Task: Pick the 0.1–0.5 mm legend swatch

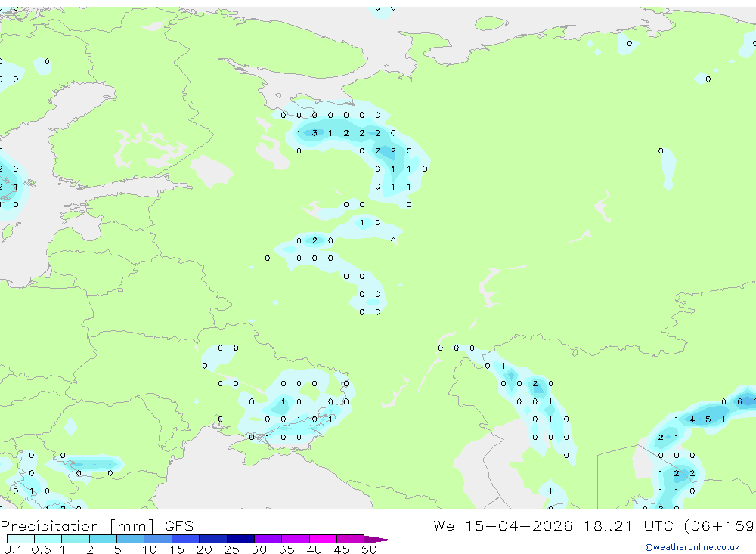Action: pyautogui.click(x=20, y=539)
